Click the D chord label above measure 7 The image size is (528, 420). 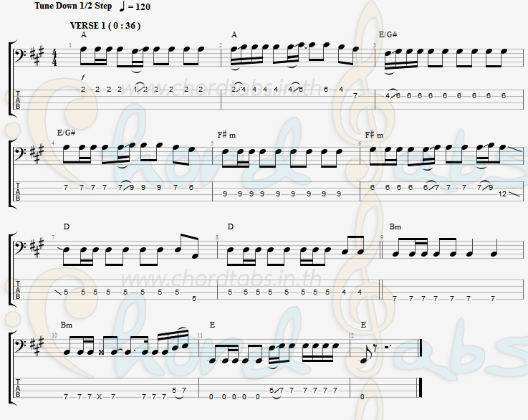tap(67, 226)
